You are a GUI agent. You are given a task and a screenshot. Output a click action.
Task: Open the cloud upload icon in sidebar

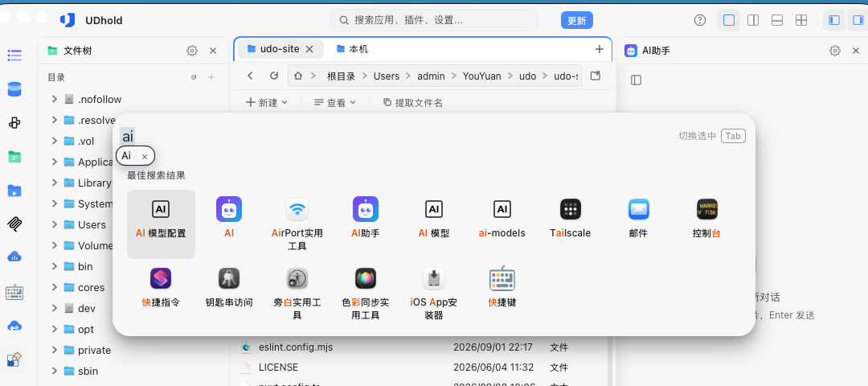14,257
